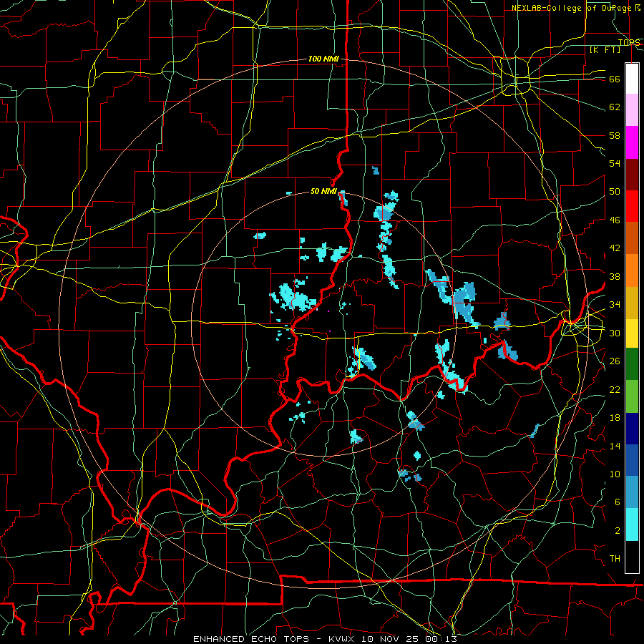Click the "14" scale label
644x644 pixels.
(x=615, y=446)
